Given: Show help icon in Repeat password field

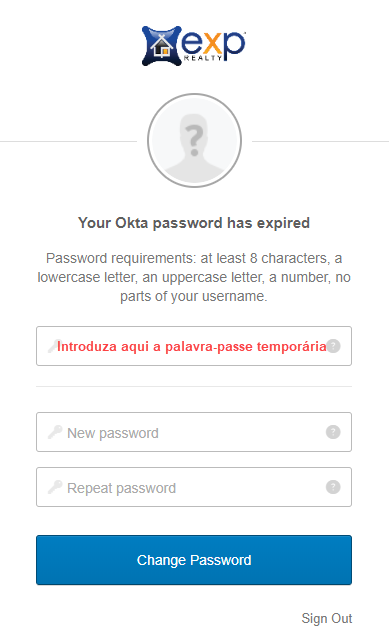Looking at the screenshot, I should [333, 487].
